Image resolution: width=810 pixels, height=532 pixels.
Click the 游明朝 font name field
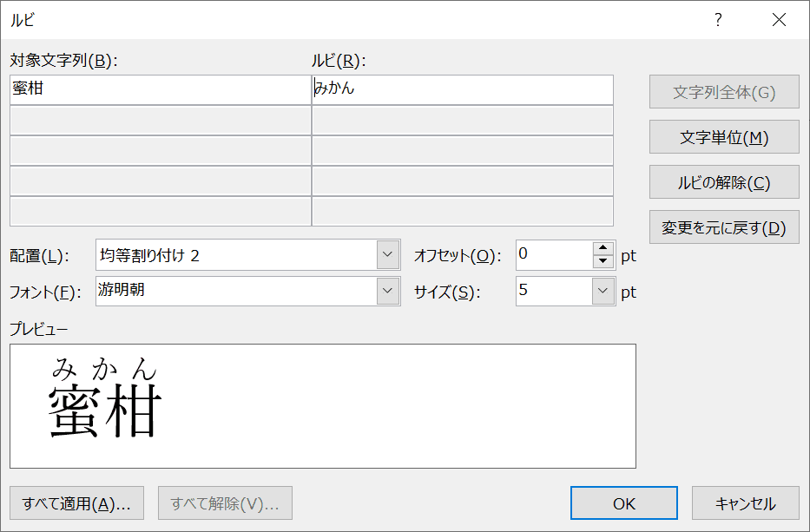coord(237,291)
